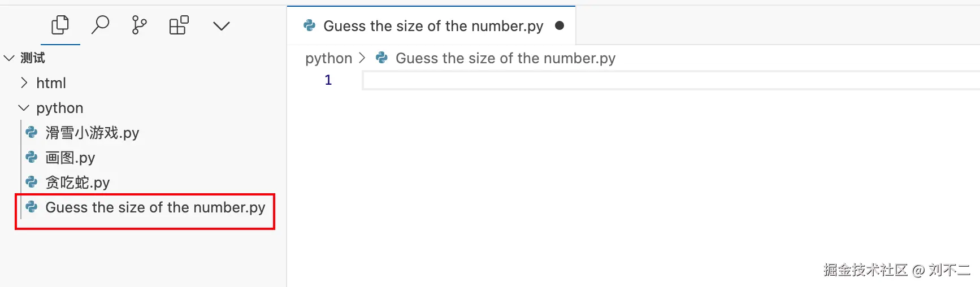Open 滑雪小游戏.py file
Viewport: 980px width, 287px height.
(92, 133)
